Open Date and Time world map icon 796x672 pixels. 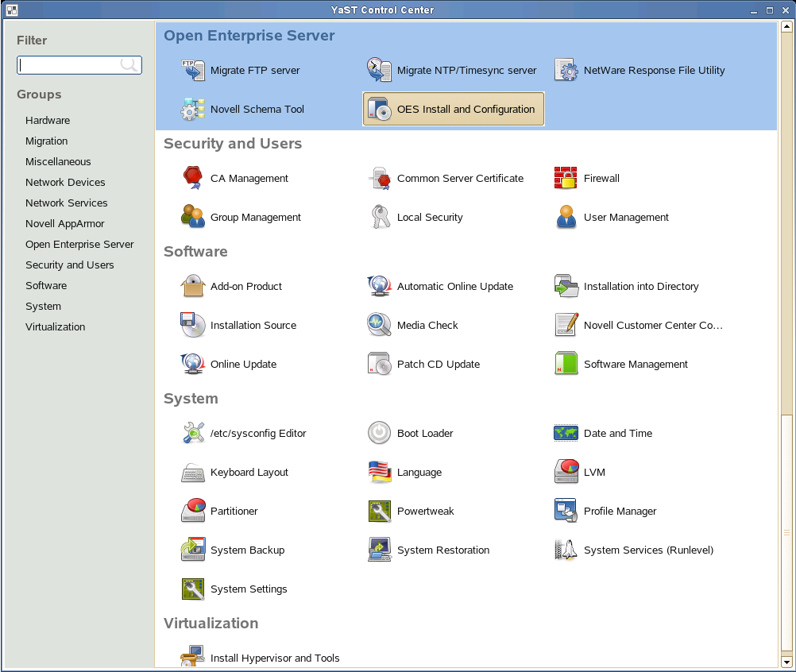566,433
